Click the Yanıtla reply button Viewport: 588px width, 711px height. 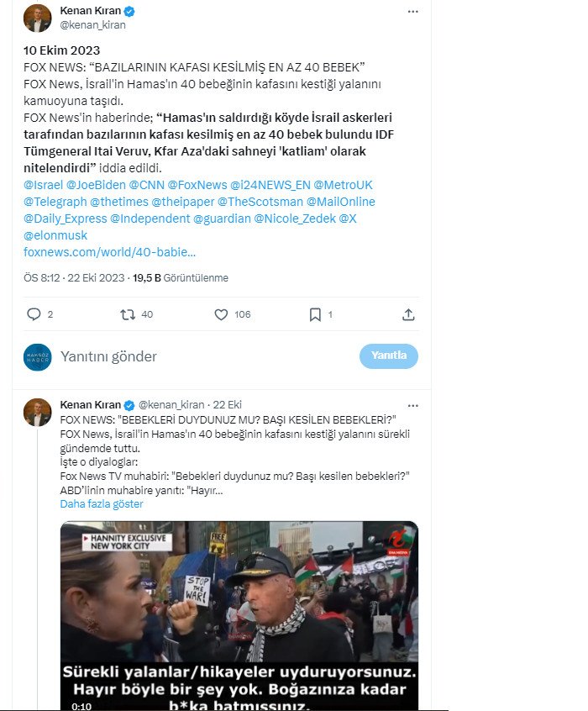coord(389,355)
